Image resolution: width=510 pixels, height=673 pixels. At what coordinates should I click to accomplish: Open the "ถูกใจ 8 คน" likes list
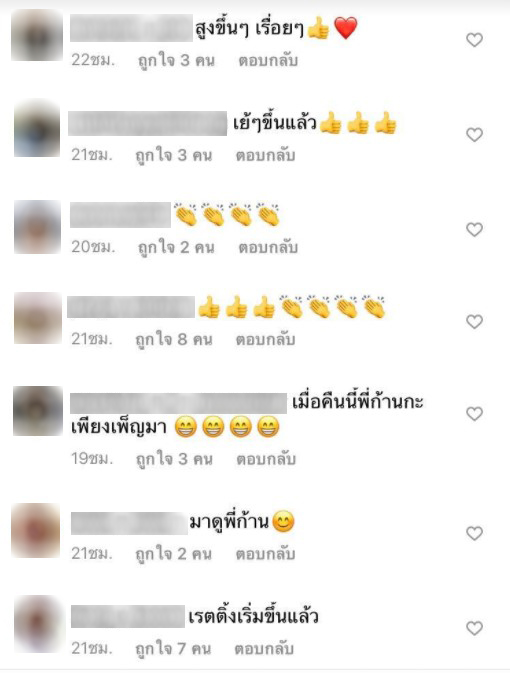coord(174,340)
